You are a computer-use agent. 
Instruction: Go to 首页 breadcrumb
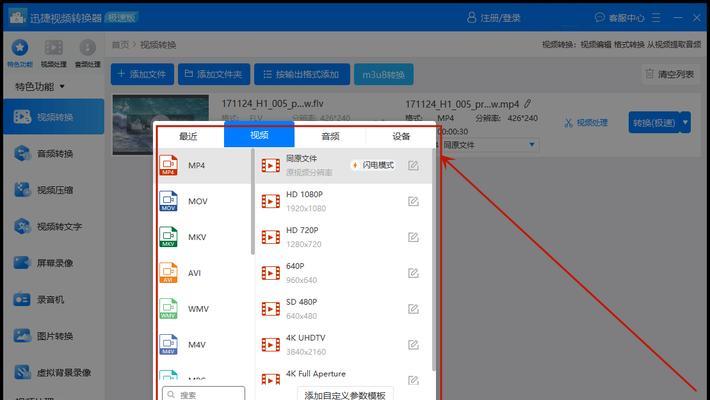coord(120,44)
